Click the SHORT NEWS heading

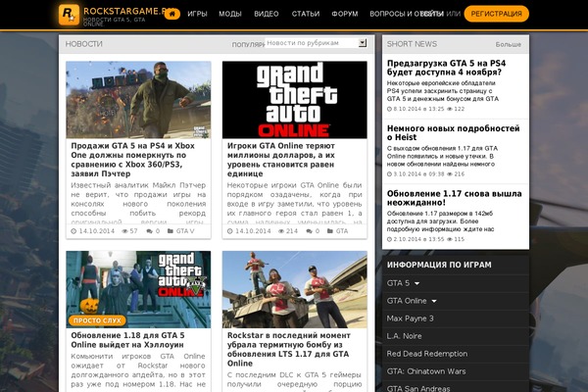click(x=412, y=44)
